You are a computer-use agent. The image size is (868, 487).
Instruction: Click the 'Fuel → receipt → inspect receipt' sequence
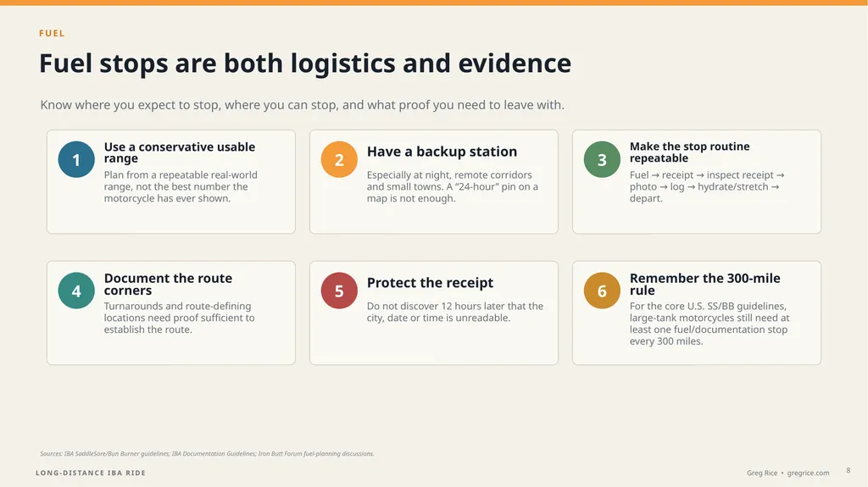tap(707, 186)
